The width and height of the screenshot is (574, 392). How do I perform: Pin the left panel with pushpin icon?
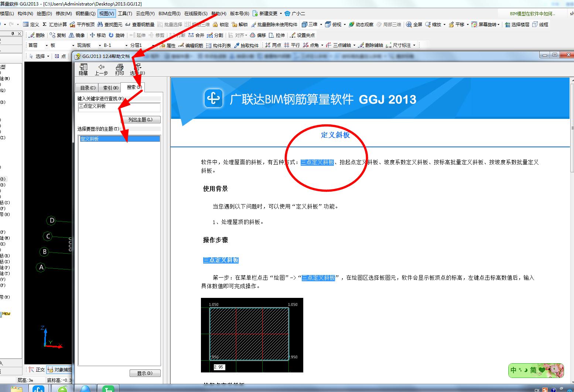coord(13,34)
